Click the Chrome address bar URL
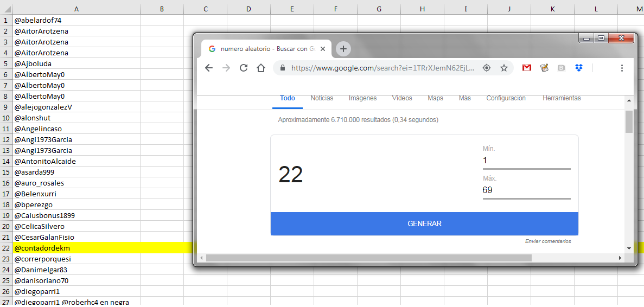 (383, 68)
